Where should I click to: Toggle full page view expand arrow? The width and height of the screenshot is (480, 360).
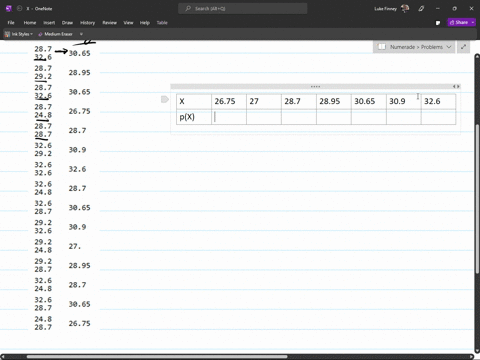tap(463, 47)
